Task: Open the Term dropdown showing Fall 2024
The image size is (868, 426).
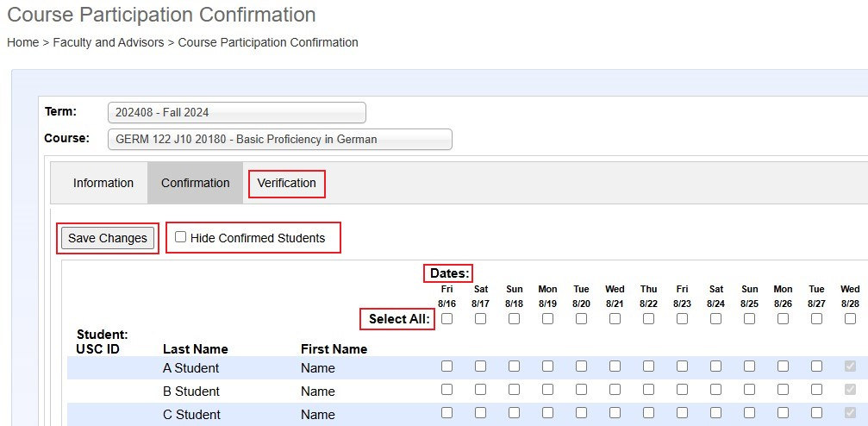Action: point(236,112)
